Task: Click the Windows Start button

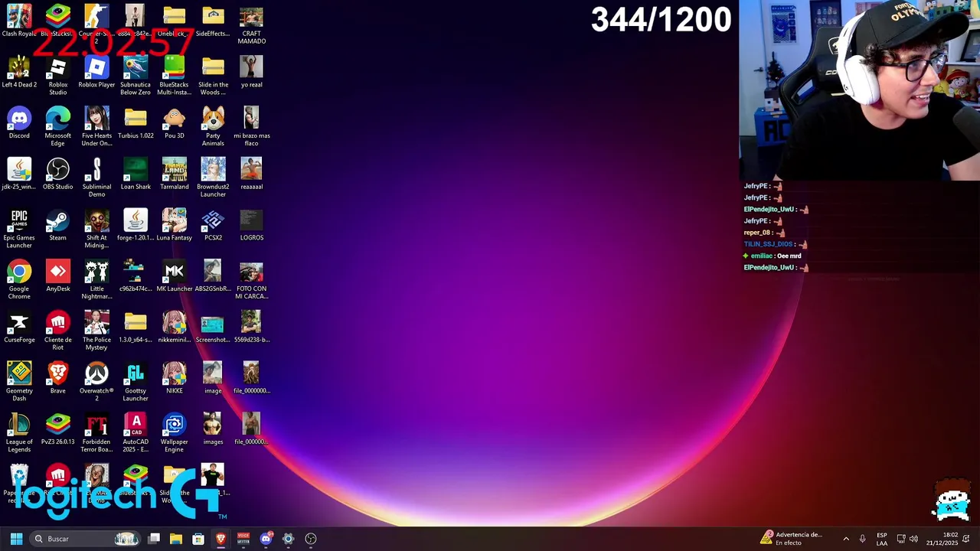Action: [16, 539]
